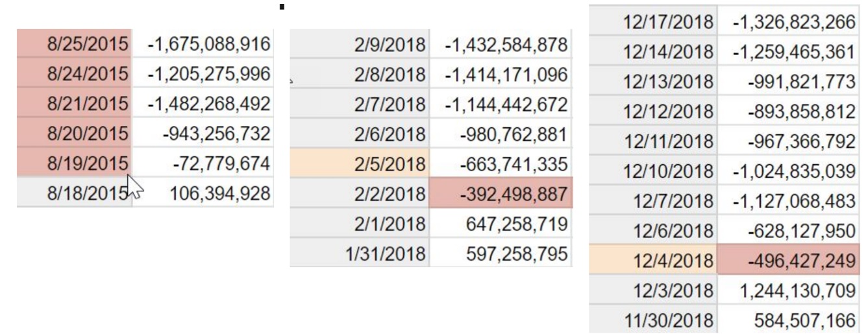Image resolution: width=868 pixels, height=334 pixels.
Task: Select the value 647,258,719
Action: 500,224
